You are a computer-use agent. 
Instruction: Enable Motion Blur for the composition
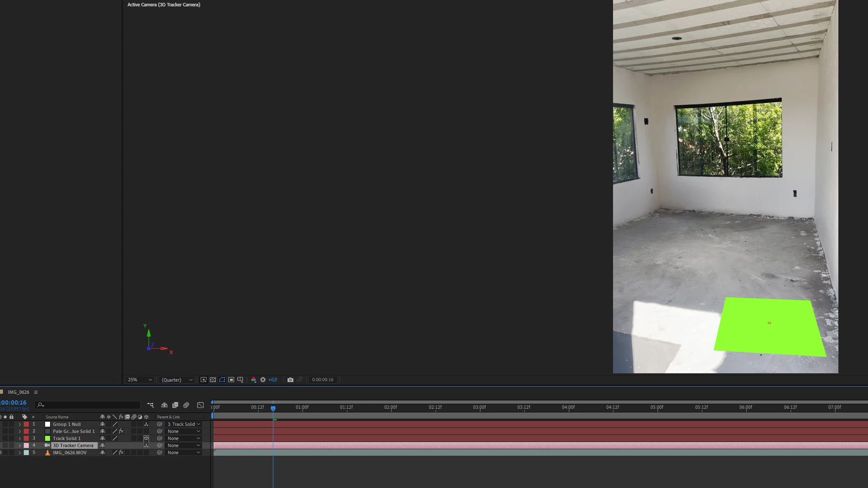pos(187,405)
